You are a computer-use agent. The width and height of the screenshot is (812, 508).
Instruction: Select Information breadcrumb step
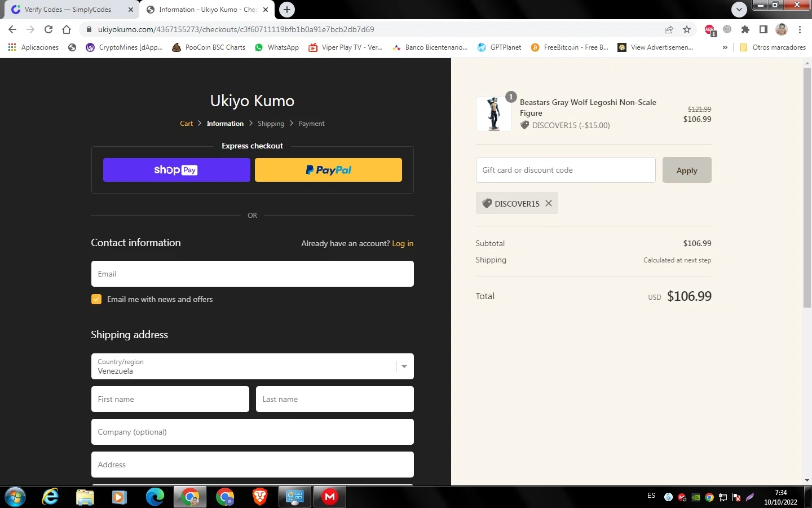[225, 124]
